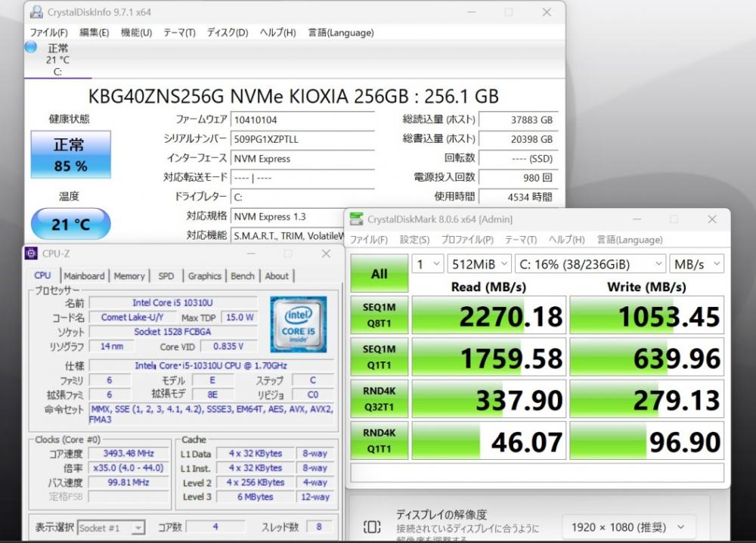Switch to the SPD tab in CPU-Z
756x543 pixels.
point(166,276)
